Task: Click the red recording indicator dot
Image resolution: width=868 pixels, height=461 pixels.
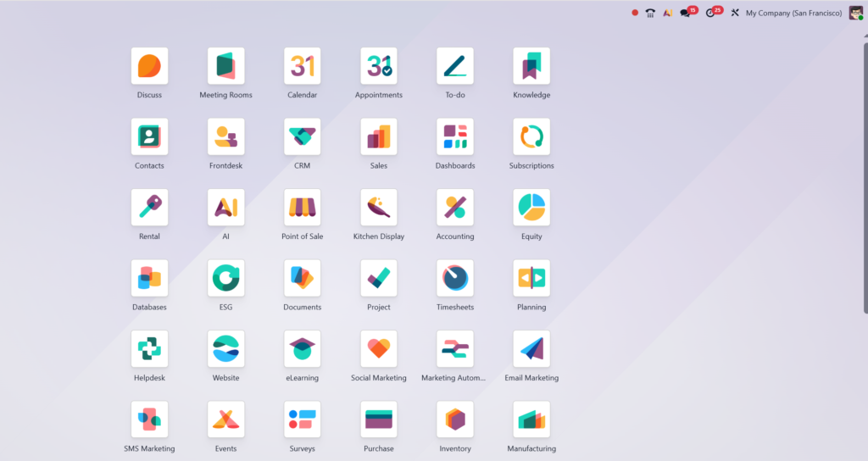Action: point(635,13)
